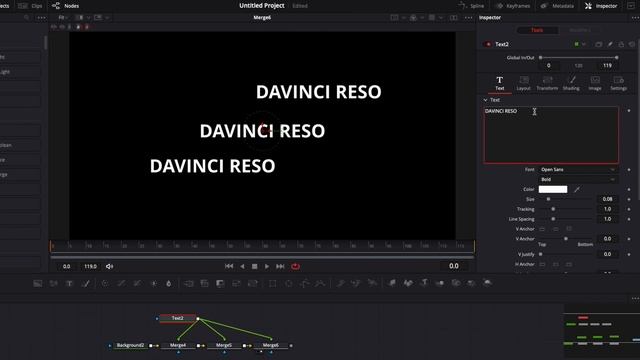Image resolution: width=640 pixels, height=360 pixels.
Task: Open the node editor options menu (three dots)
Action: pyautogui.click(x=636, y=298)
